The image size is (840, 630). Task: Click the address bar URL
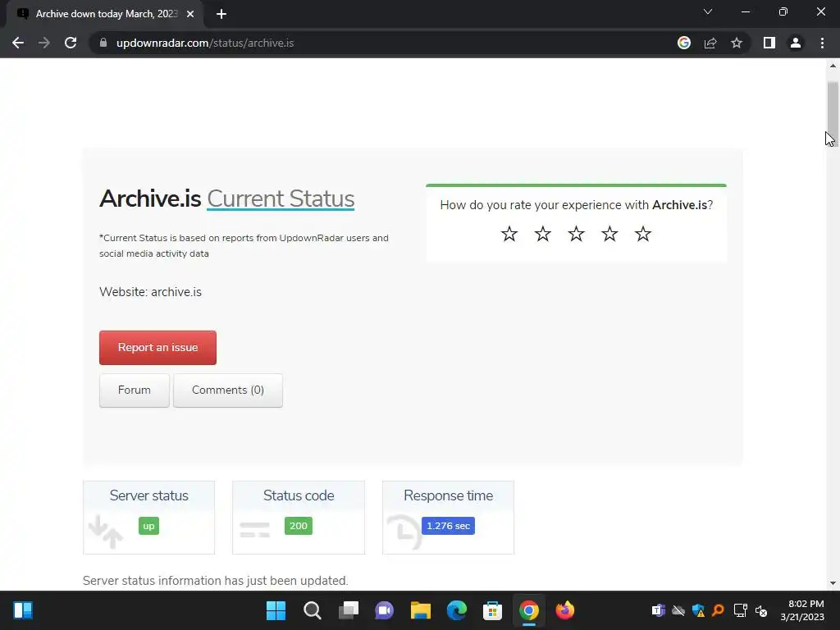point(205,43)
